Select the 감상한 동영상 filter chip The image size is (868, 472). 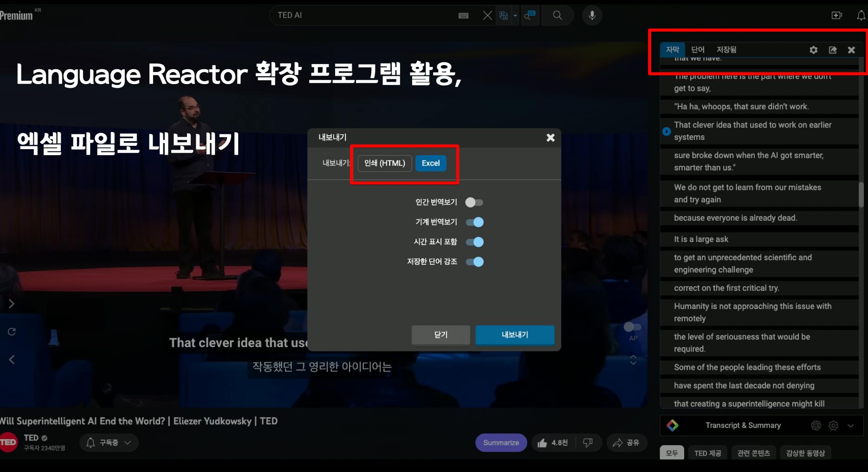click(x=806, y=453)
